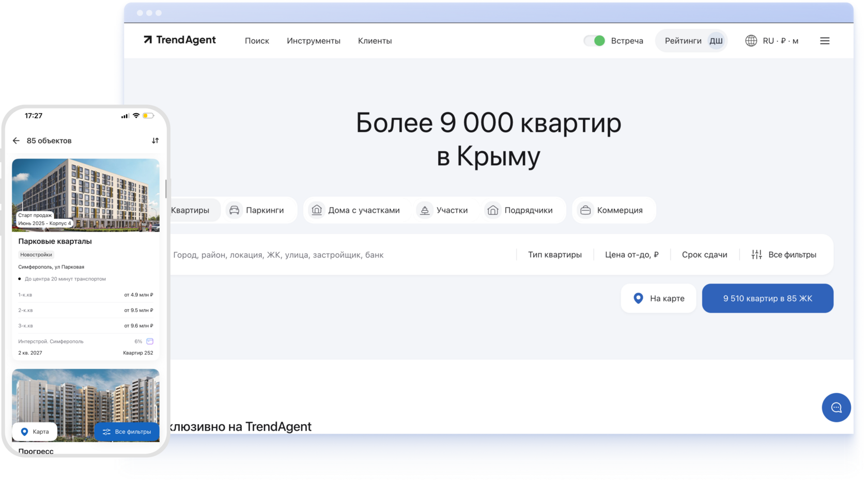Open Все фильтры on desktop search bar
The width and height of the screenshot is (868, 484).
click(784, 255)
